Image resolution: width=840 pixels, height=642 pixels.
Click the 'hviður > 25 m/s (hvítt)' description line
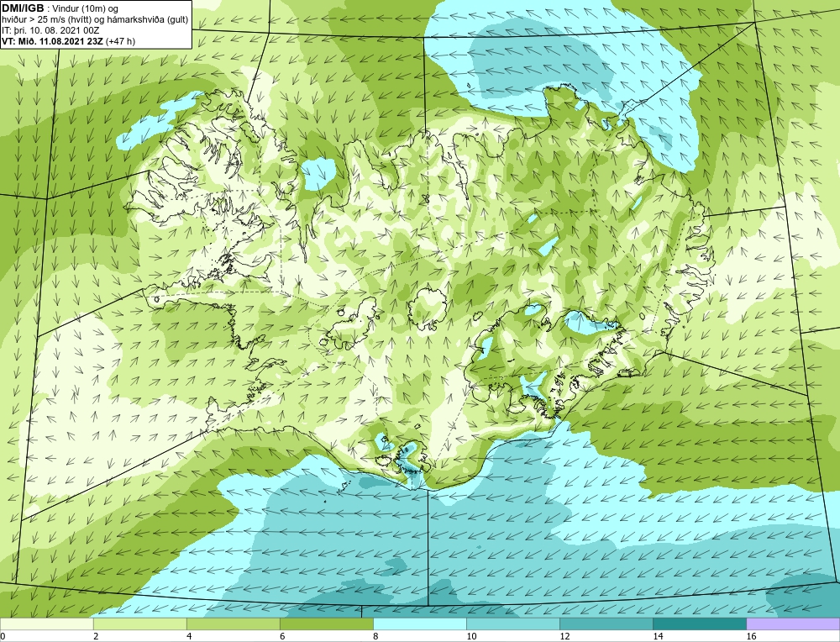(x=95, y=19)
